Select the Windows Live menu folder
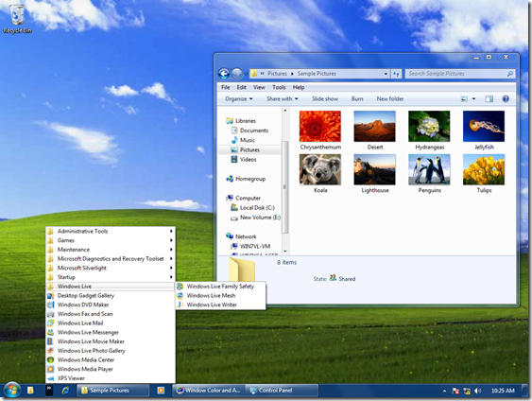Image resolution: width=532 pixels, height=401 pixels. pos(111,287)
